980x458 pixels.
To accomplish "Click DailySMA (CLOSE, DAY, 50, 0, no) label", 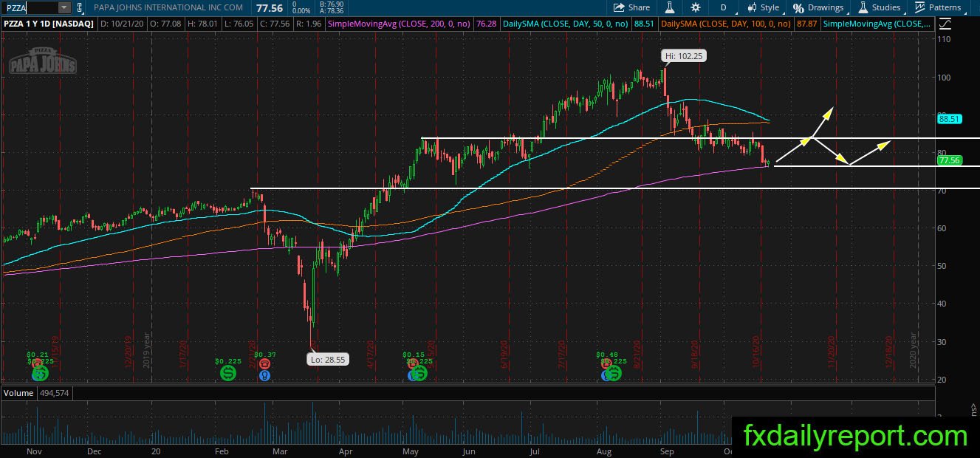I will [566, 24].
